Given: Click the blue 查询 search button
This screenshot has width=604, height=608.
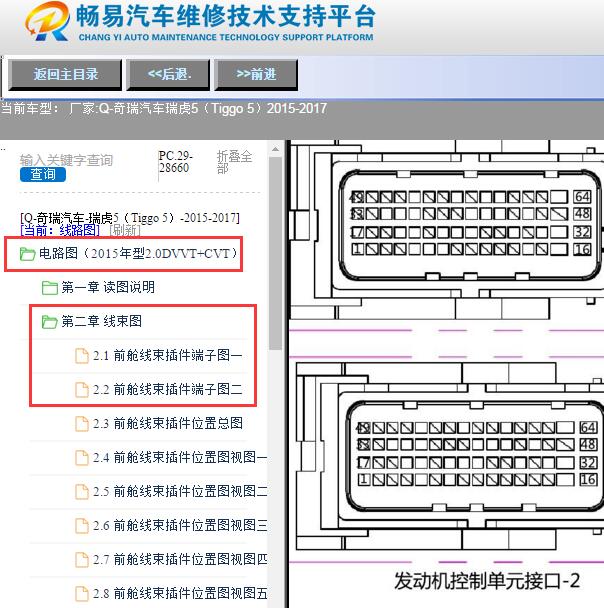Looking at the screenshot, I should point(43,174).
